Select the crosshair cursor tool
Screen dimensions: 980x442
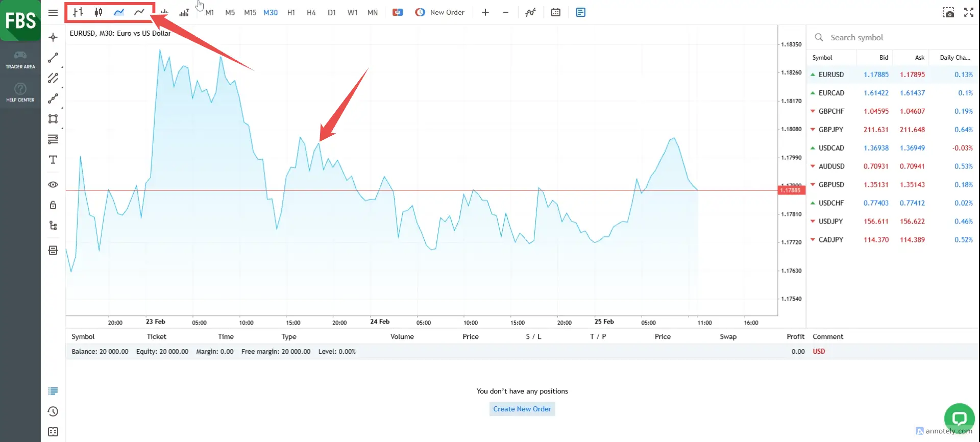click(x=53, y=37)
